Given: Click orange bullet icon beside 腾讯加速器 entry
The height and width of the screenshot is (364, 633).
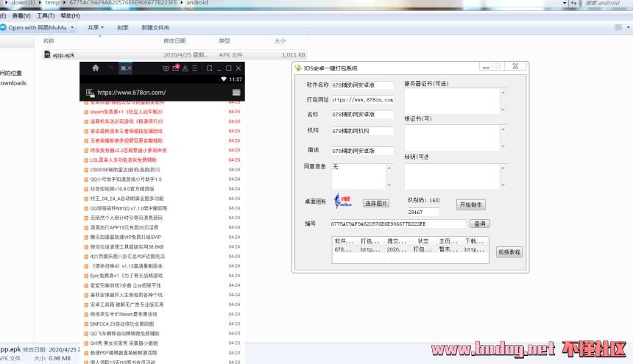Looking at the screenshot, I should (86, 238).
